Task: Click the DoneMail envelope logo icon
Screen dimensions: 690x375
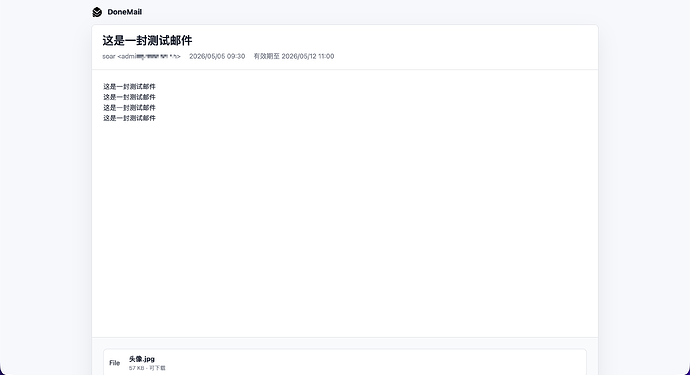Action: (97, 12)
